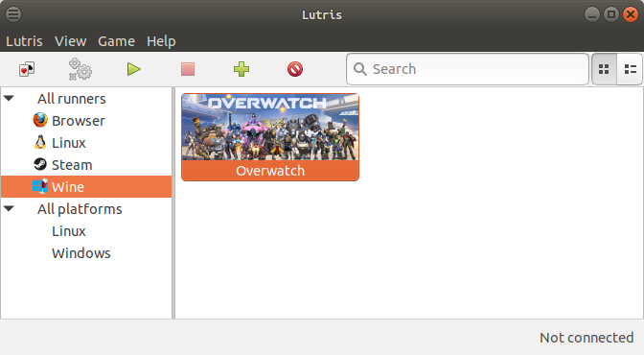Screen dimensions: 644x355
Task: Click the Steam logo icon
Action: [40, 164]
